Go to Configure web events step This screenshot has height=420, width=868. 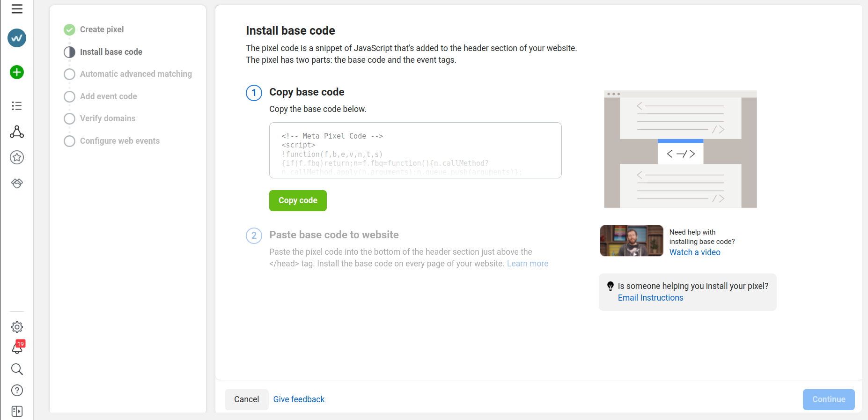click(120, 141)
